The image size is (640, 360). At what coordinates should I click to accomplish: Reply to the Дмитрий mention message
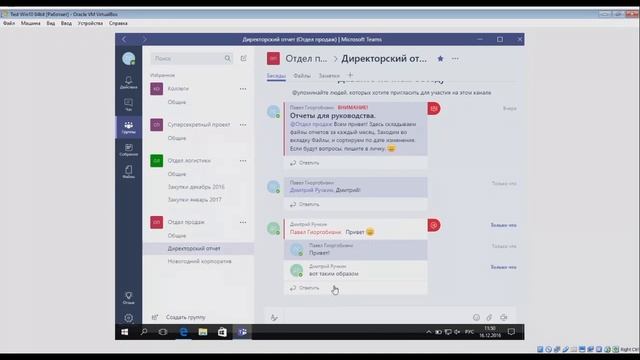[x=304, y=204]
